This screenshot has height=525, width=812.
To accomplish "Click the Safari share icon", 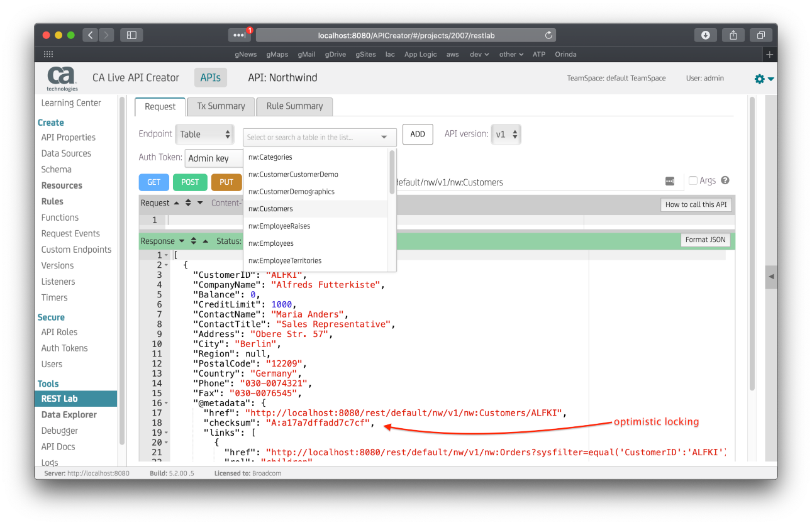I will pyautogui.click(x=733, y=35).
